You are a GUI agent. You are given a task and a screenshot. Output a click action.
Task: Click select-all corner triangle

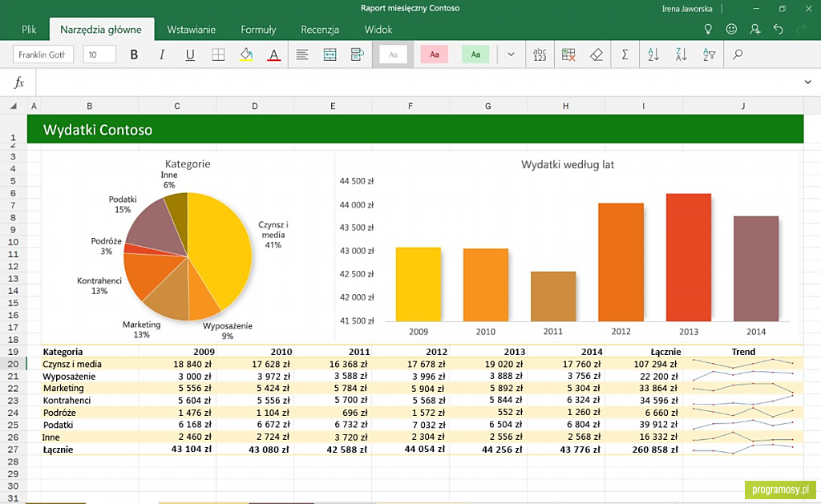(x=14, y=107)
